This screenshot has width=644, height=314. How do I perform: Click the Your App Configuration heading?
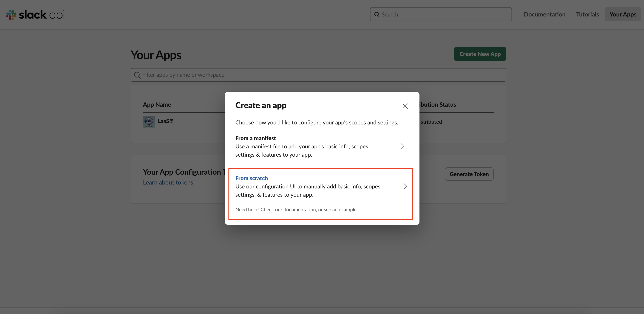(x=184, y=172)
